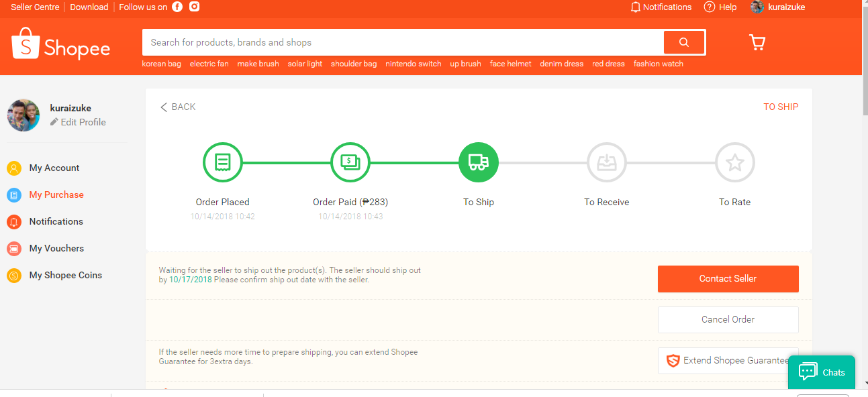The width and height of the screenshot is (868, 397).
Task: Select My Vouchers in sidebar
Action: (56, 249)
